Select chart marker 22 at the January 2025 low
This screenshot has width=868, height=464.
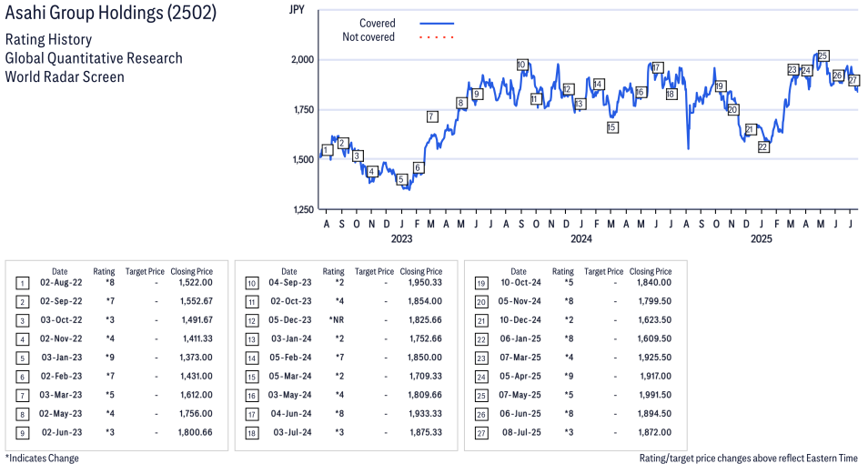click(x=763, y=146)
